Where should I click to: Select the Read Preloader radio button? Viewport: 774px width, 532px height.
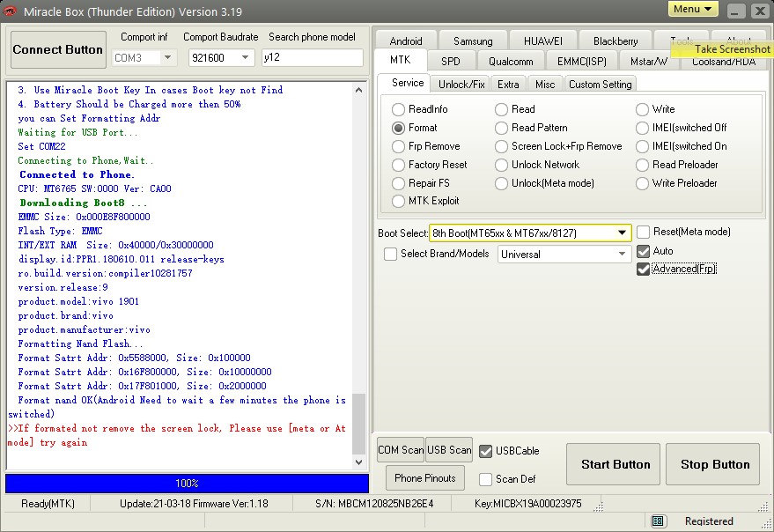tap(642, 165)
